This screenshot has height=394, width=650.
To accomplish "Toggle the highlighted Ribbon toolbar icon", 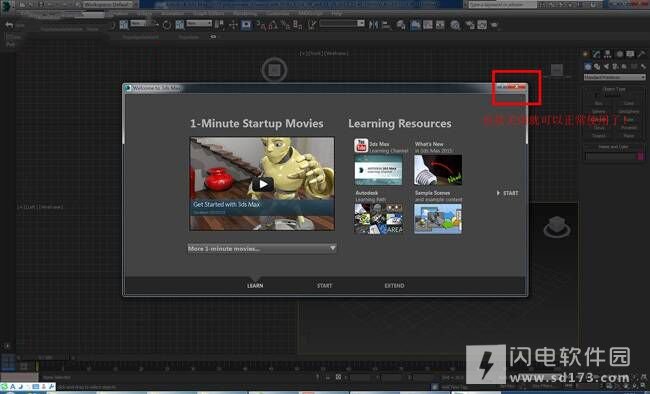I will tap(415, 25).
